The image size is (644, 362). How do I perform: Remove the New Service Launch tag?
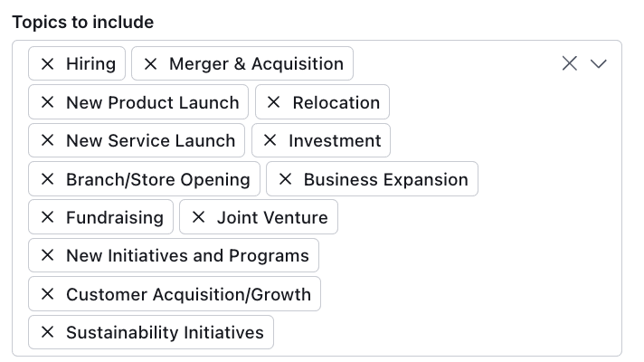[x=48, y=140]
